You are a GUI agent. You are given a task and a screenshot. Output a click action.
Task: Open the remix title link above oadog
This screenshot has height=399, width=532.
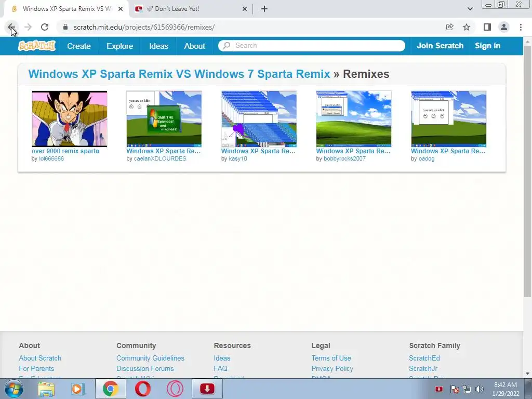click(x=448, y=151)
